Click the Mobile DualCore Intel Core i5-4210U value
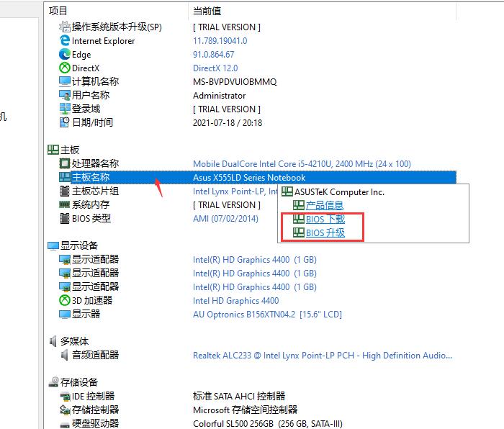504x429 pixels. 302,164
